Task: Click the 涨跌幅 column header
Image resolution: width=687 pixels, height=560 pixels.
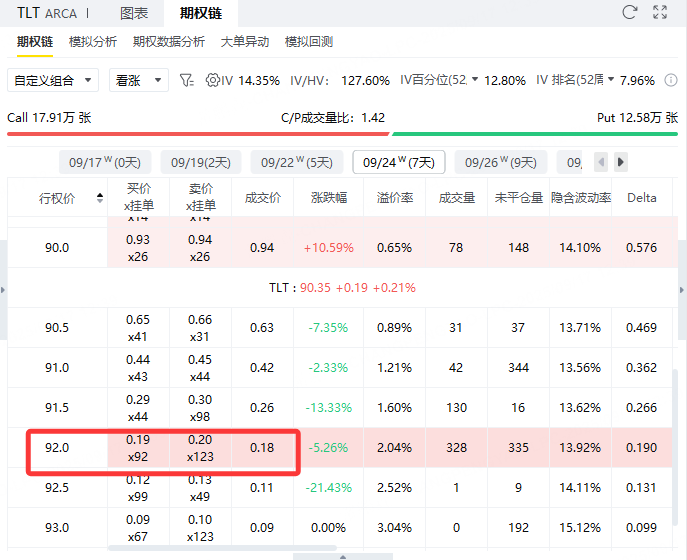Action: pyautogui.click(x=329, y=198)
